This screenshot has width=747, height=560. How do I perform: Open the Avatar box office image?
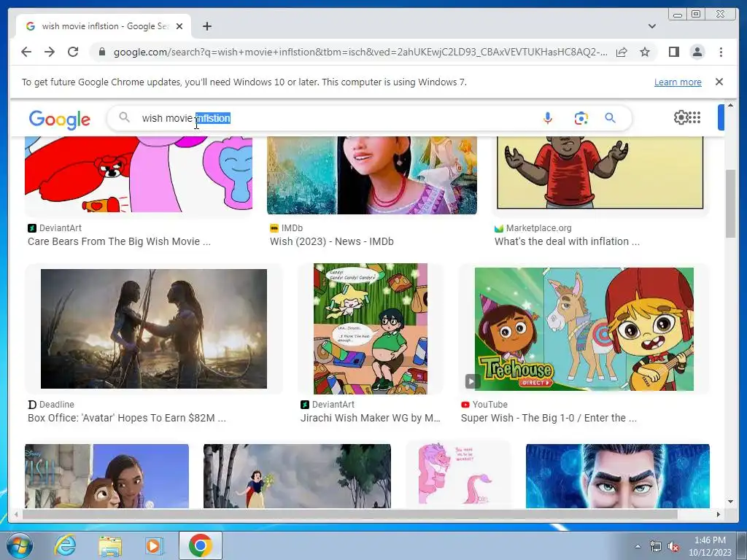pyautogui.click(x=154, y=329)
